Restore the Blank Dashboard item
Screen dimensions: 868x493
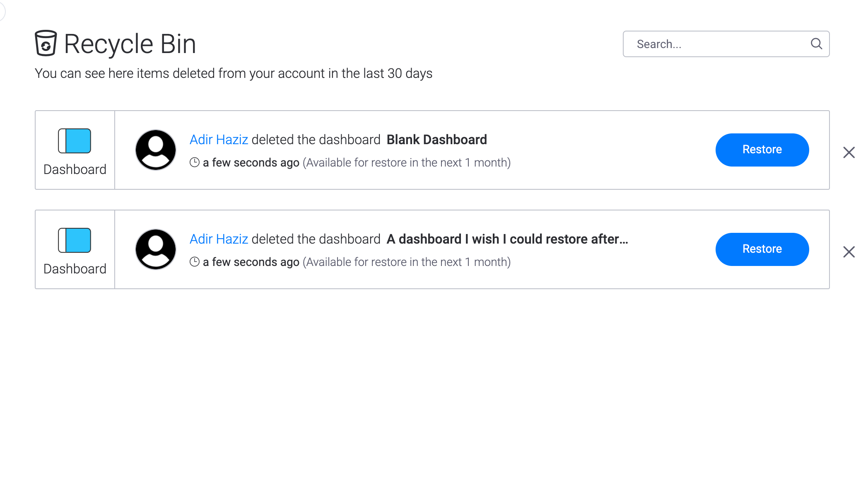click(x=762, y=150)
